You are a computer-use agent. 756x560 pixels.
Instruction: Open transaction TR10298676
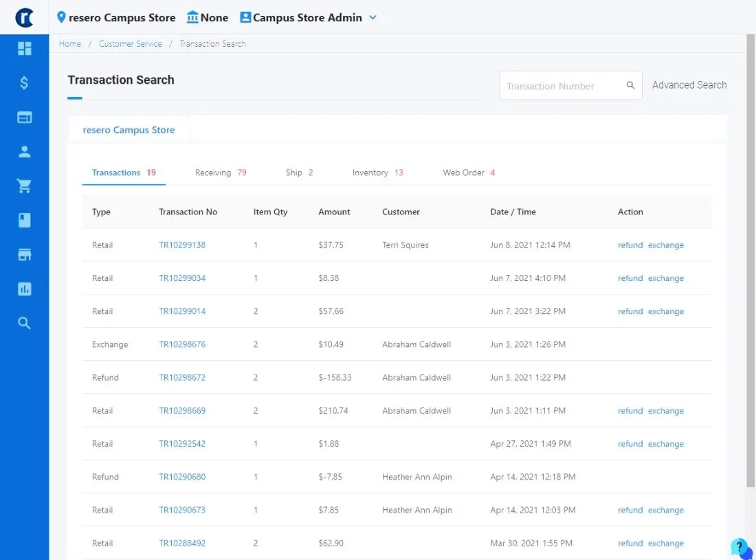point(182,344)
